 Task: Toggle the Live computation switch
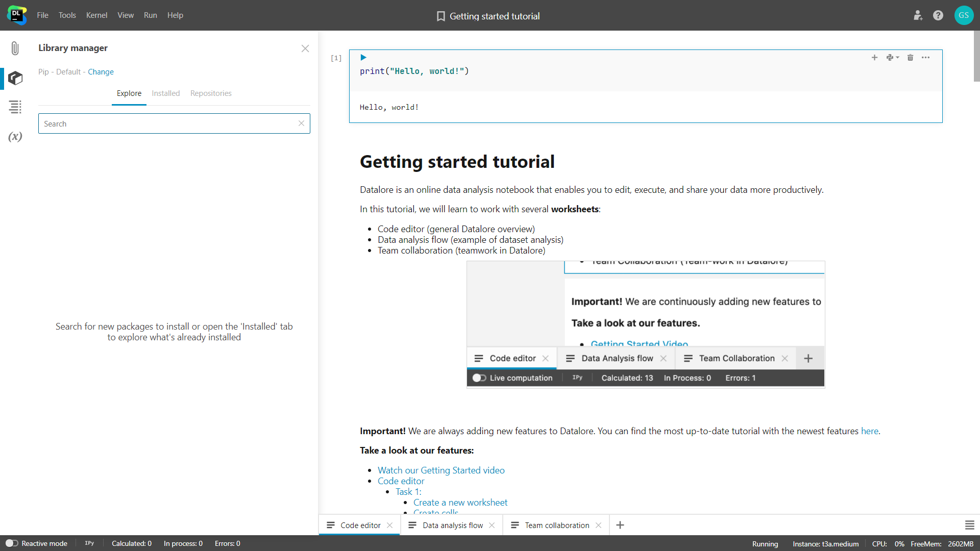pos(479,378)
